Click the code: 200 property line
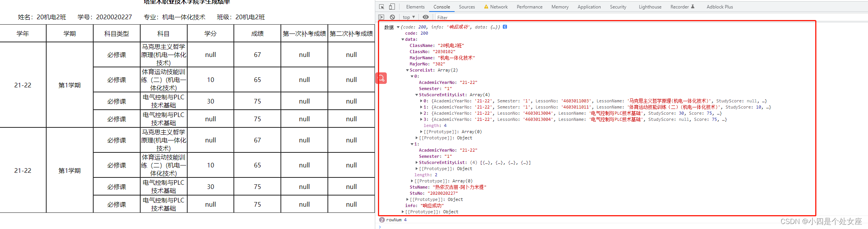 tap(416, 33)
